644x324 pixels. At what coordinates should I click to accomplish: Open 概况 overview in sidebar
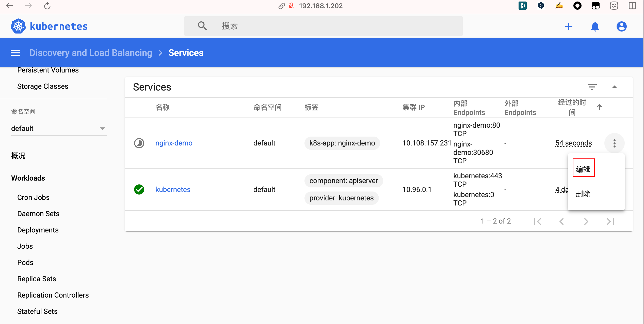click(18, 156)
